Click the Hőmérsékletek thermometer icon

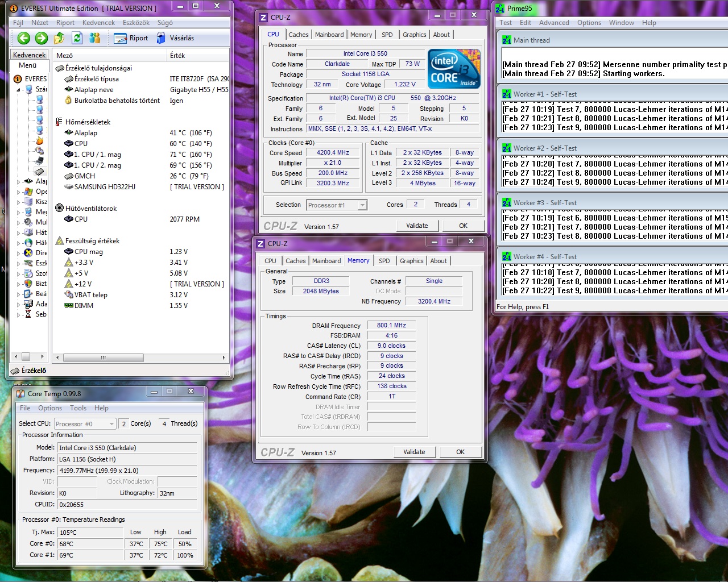(59, 122)
